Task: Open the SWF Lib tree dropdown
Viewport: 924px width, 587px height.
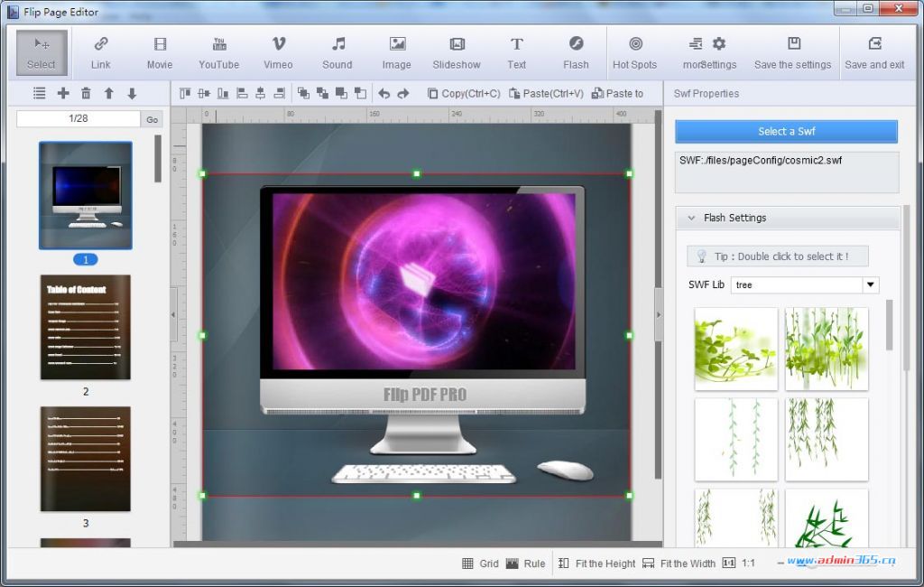Action: pos(871,285)
